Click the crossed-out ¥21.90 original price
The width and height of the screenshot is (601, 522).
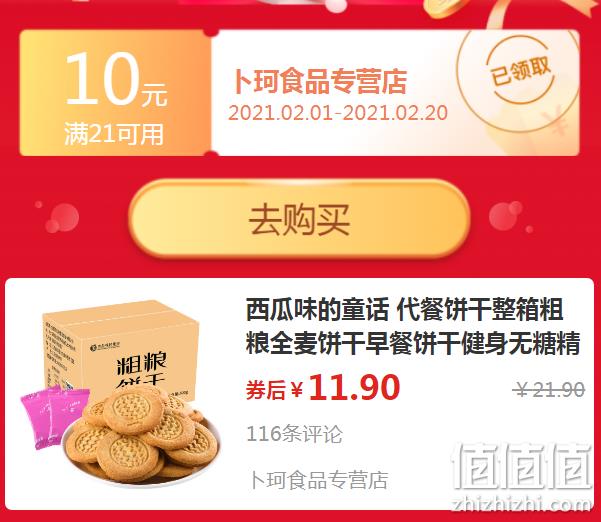tap(549, 390)
